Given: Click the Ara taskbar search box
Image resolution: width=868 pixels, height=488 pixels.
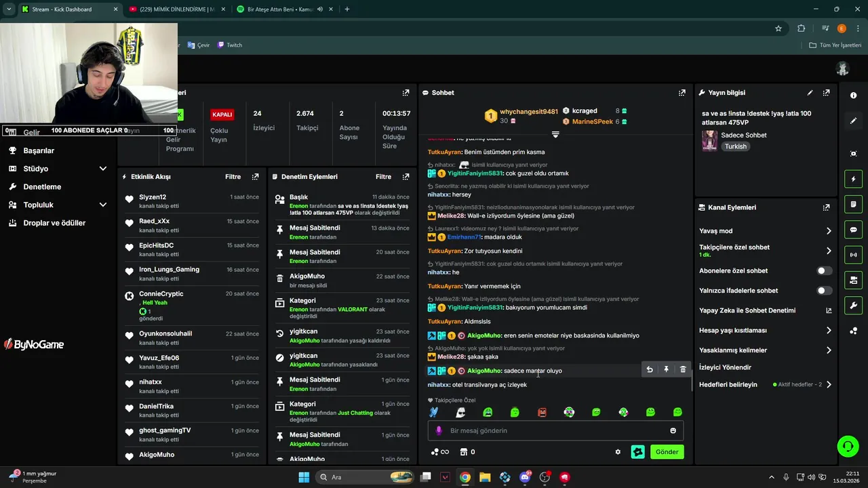Looking at the screenshot, I should tap(366, 477).
